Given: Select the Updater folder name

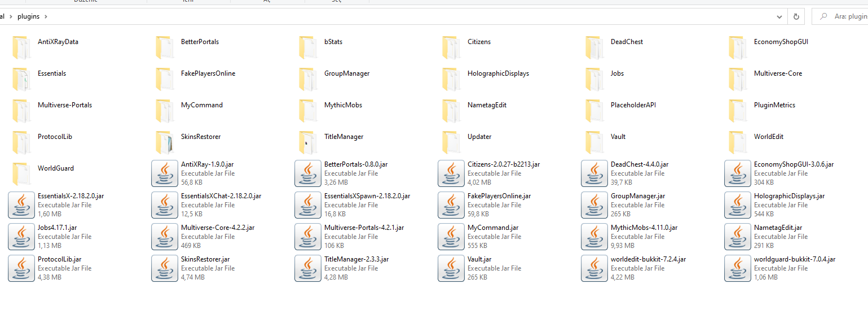Looking at the screenshot, I should click(x=479, y=137).
